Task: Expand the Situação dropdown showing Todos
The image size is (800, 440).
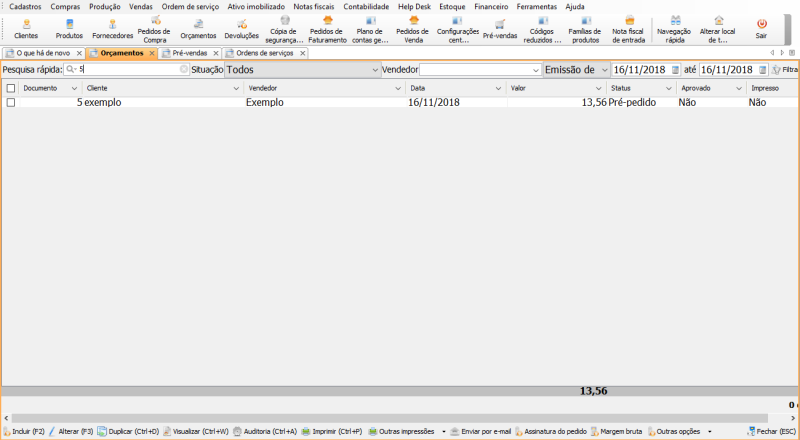Action: (x=374, y=70)
